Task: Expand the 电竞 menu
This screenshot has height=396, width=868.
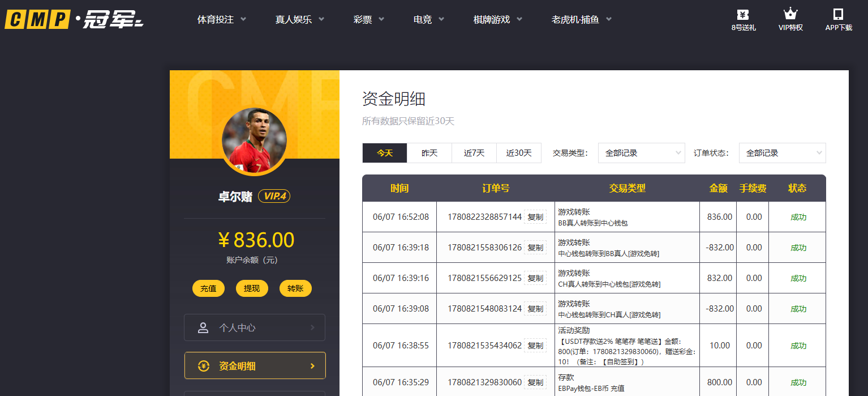Action: click(429, 19)
